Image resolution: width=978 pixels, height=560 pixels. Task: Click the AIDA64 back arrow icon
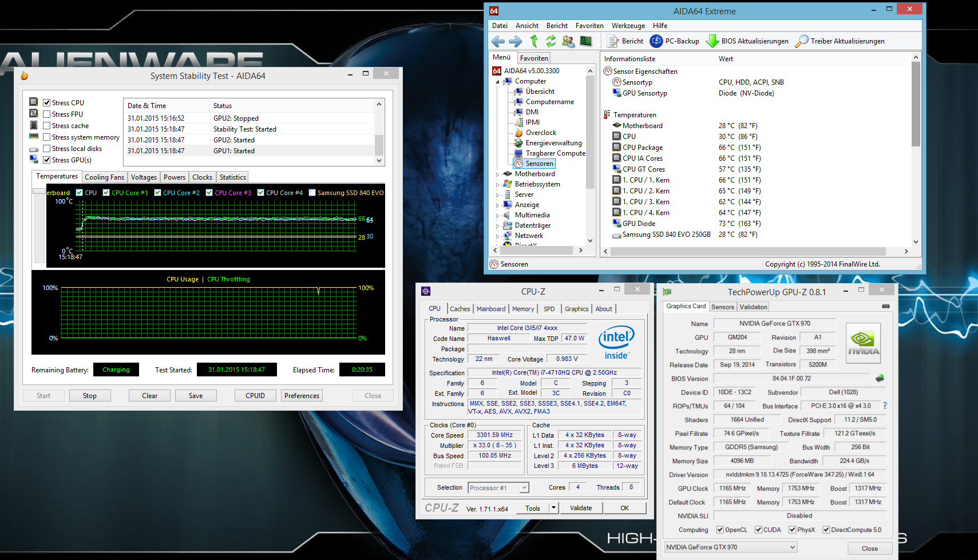click(498, 41)
